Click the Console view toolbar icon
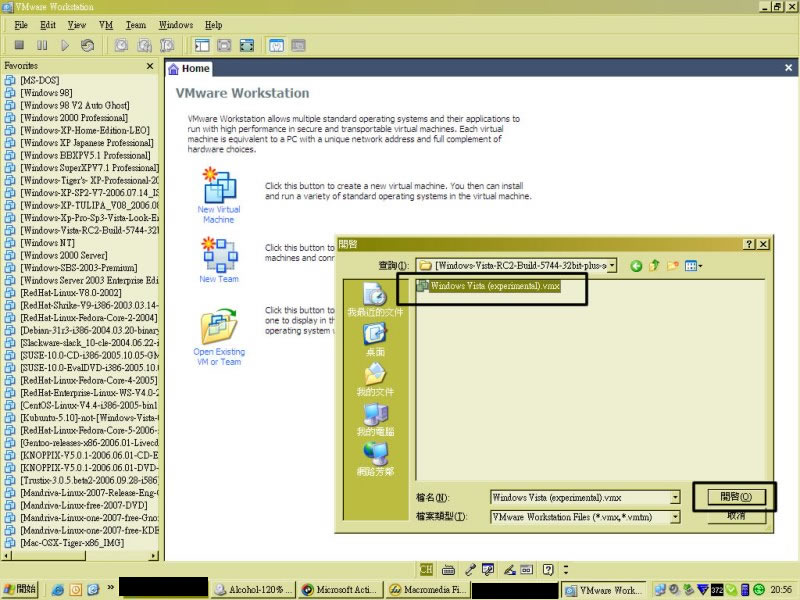Screen dimensions: 800x600 [298, 45]
